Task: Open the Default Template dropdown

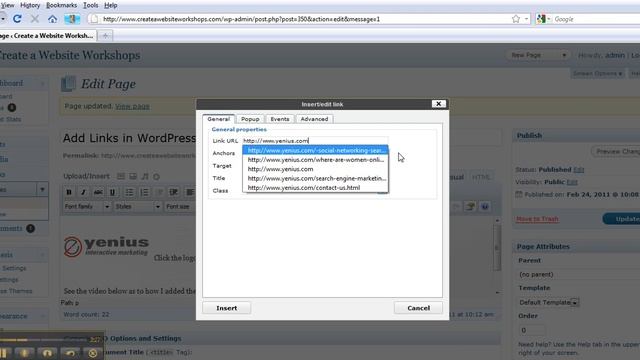Action: 549,302
